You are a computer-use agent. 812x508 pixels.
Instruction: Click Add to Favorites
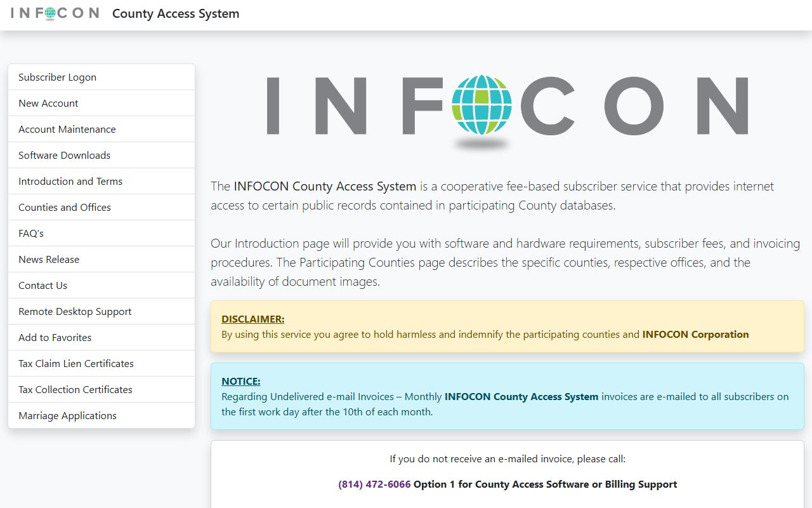coord(101,337)
